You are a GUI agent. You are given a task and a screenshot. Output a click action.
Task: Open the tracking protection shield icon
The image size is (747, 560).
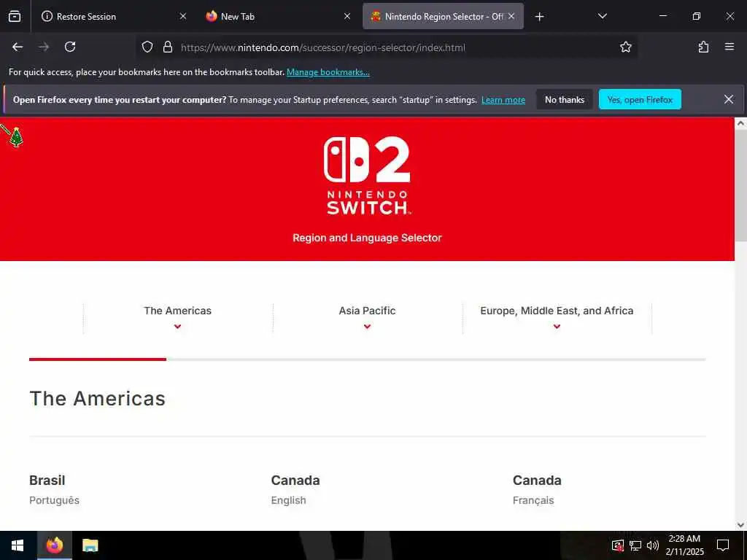(x=147, y=47)
